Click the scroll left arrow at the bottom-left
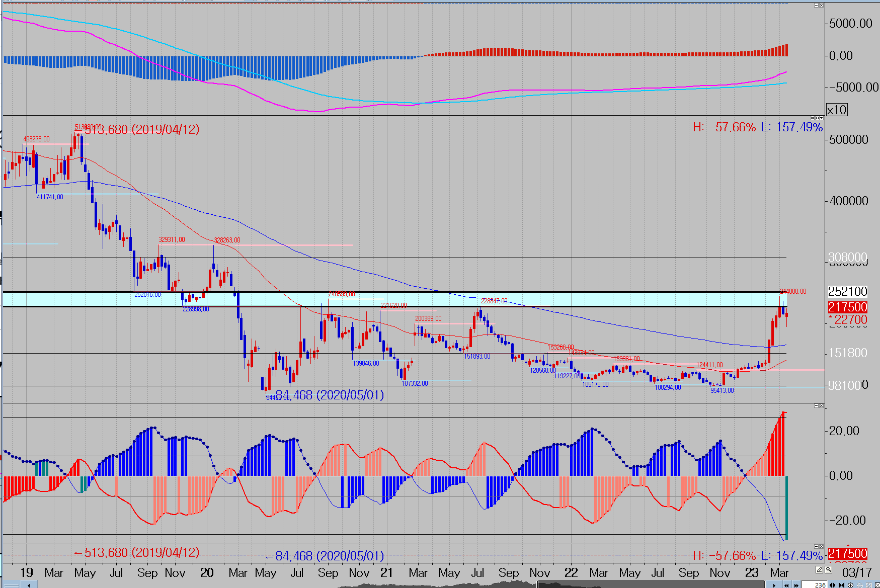The width and height of the screenshot is (880, 588). point(29,585)
